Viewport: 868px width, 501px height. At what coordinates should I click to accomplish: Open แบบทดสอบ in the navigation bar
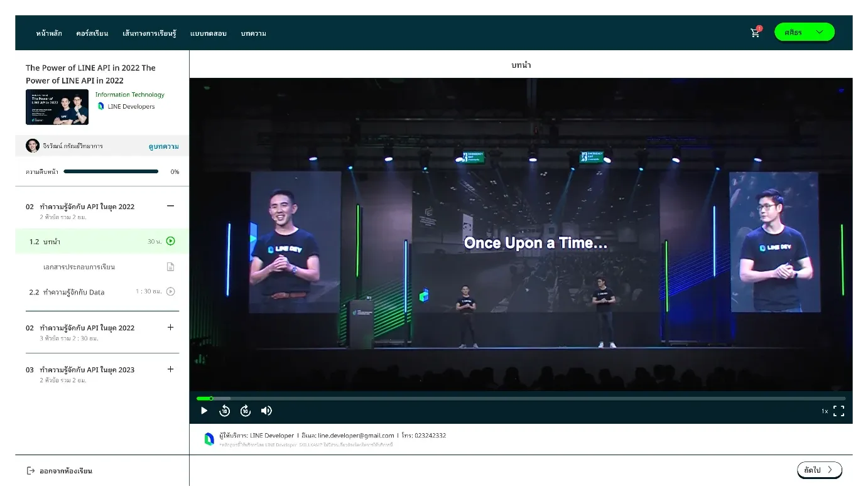pos(209,33)
